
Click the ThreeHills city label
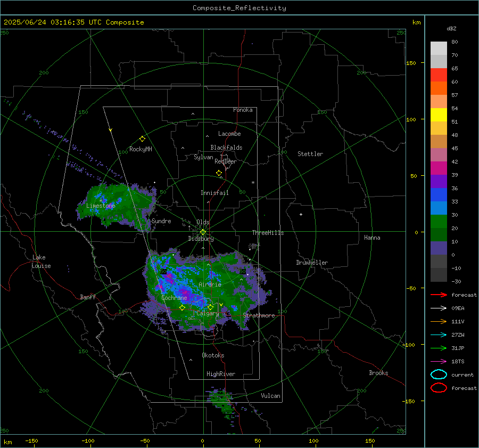pyautogui.click(x=268, y=233)
